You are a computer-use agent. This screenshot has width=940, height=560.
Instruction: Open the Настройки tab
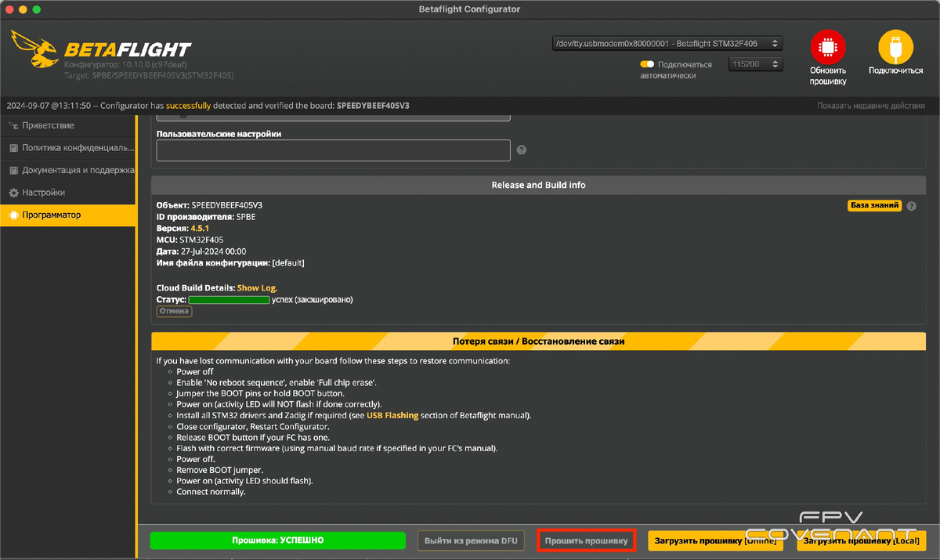click(68, 192)
